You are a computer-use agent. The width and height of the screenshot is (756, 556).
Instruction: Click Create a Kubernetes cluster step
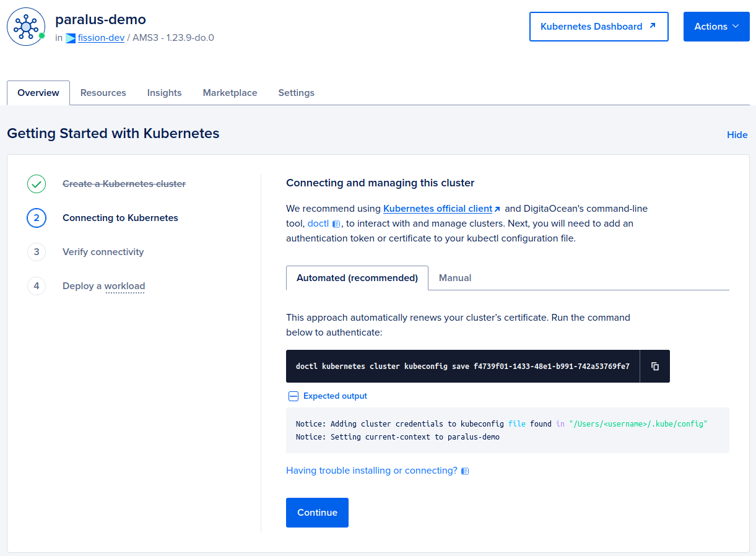pos(124,184)
